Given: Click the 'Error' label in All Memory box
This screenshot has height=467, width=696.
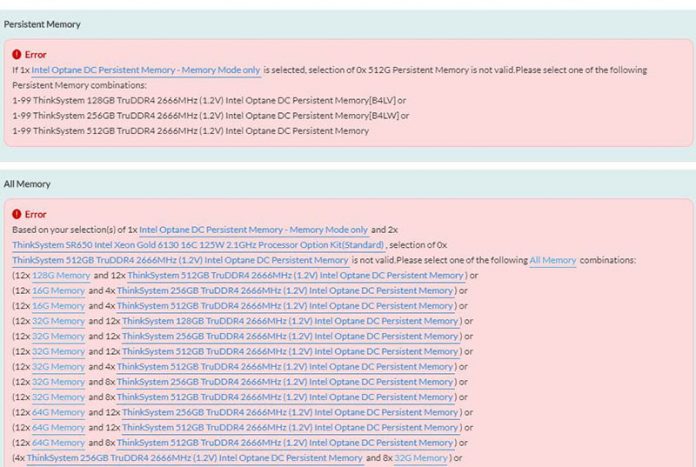Looking at the screenshot, I should (36, 214).
